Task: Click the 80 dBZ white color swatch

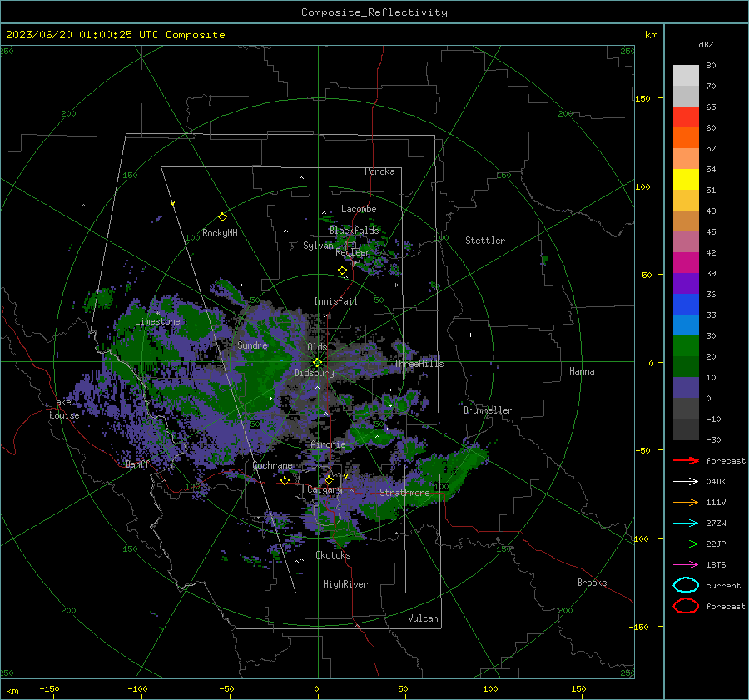Action: click(686, 75)
